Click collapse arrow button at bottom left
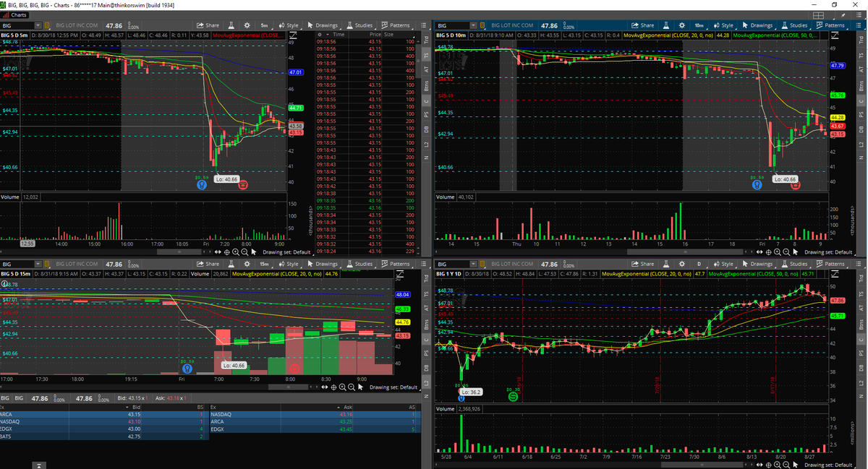This screenshot has width=868, height=469. (39, 465)
